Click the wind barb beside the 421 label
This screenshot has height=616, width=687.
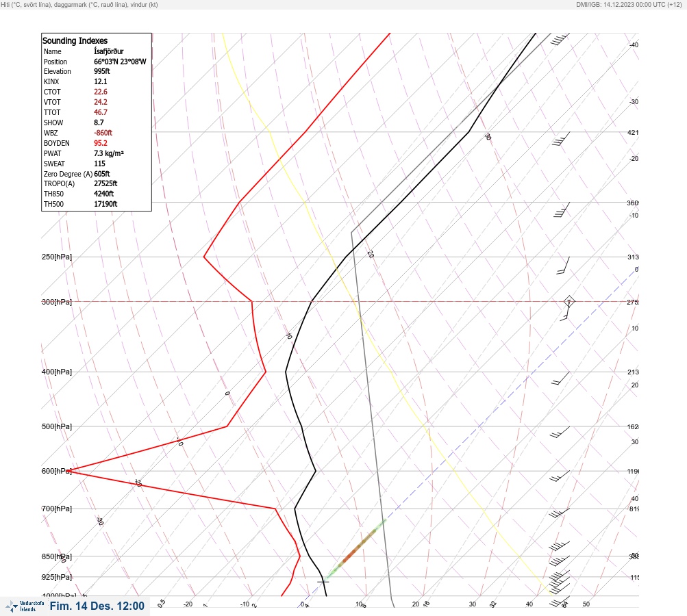click(x=561, y=139)
